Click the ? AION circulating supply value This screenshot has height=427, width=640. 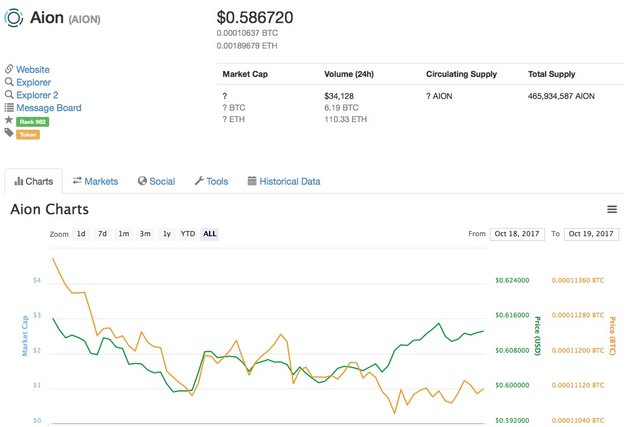pyautogui.click(x=439, y=96)
